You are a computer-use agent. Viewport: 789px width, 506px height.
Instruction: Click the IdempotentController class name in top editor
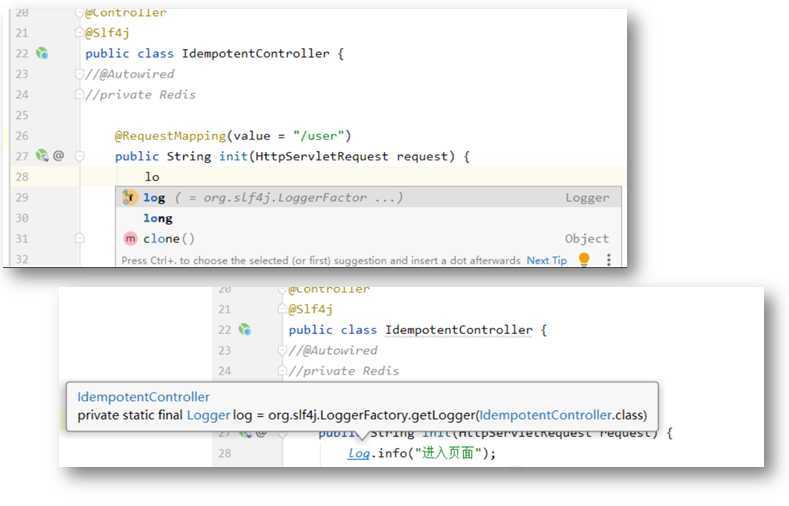pyautogui.click(x=256, y=53)
